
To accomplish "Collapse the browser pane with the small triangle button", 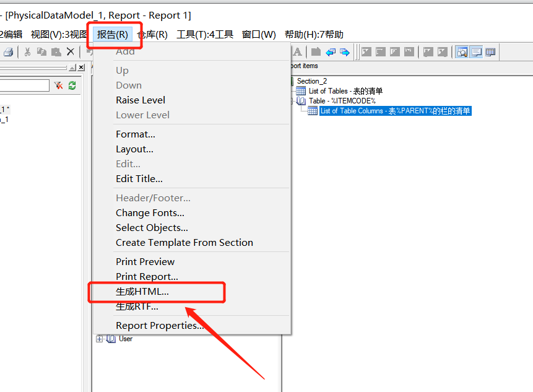I will click(x=72, y=68).
